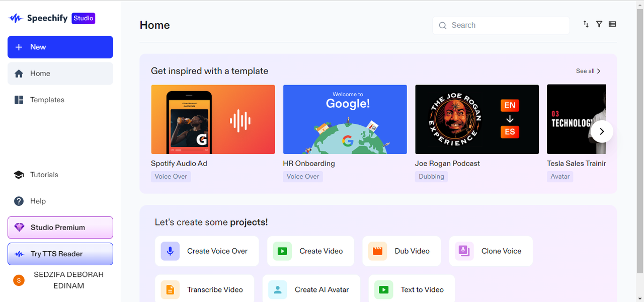
Task: Click the orange document Transcribe Video icon
Action: point(170,289)
